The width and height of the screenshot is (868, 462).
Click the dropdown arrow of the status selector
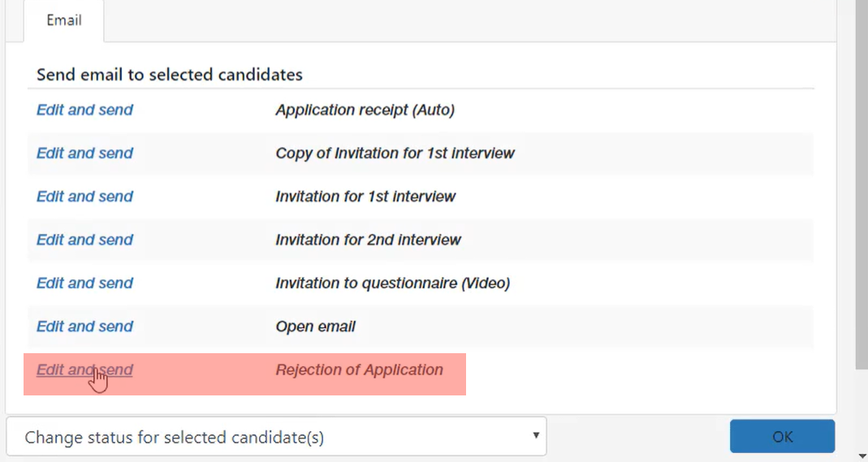coord(535,435)
